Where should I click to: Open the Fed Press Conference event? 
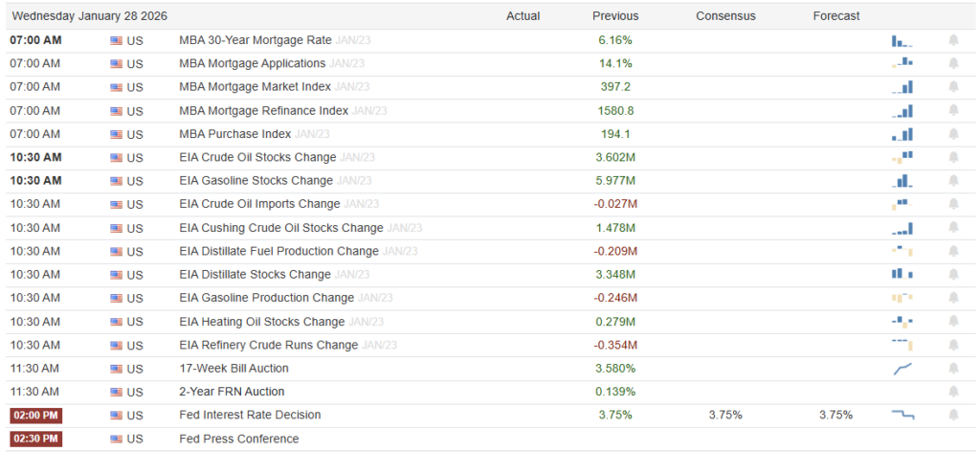point(239,439)
